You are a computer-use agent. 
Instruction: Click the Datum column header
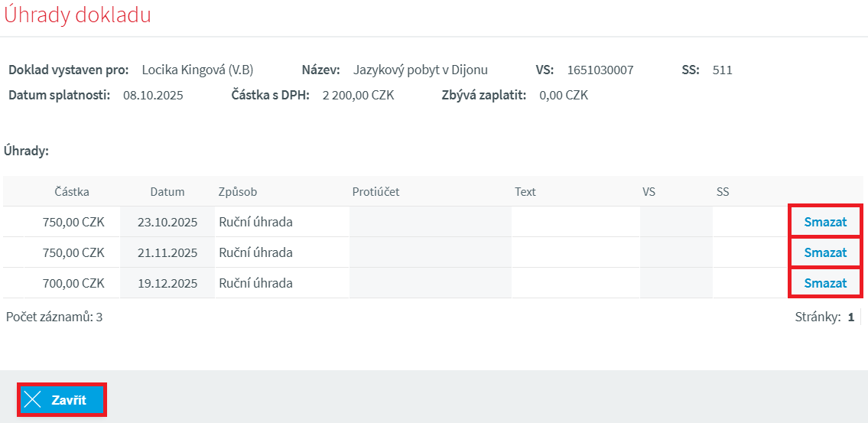167,192
